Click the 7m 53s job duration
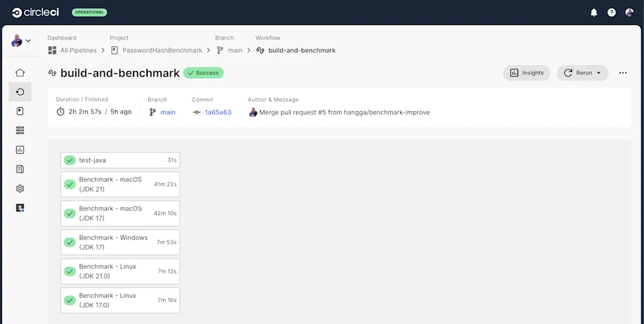 pyautogui.click(x=166, y=243)
